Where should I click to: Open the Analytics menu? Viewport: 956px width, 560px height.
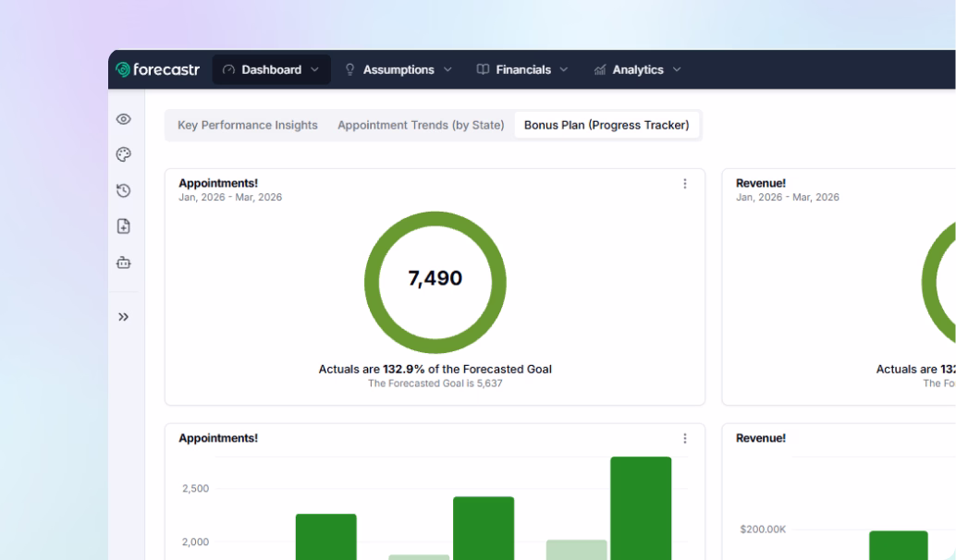click(x=638, y=69)
